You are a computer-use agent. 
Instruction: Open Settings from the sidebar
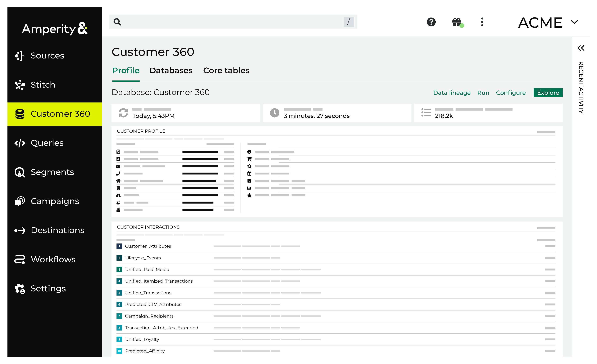pyautogui.click(x=54, y=288)
